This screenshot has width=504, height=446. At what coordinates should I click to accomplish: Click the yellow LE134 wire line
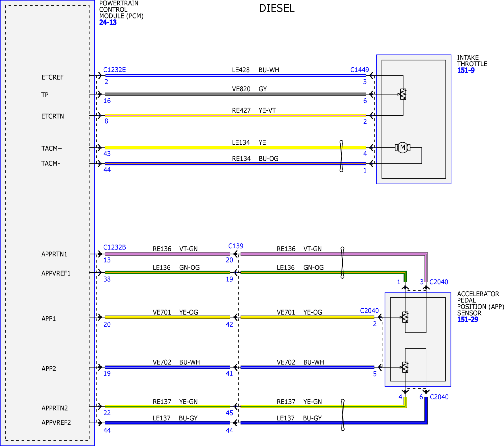235,148
